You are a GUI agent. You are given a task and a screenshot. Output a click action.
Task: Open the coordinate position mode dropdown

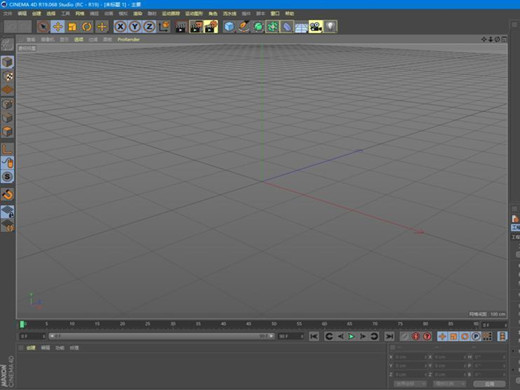pos(410,384)
